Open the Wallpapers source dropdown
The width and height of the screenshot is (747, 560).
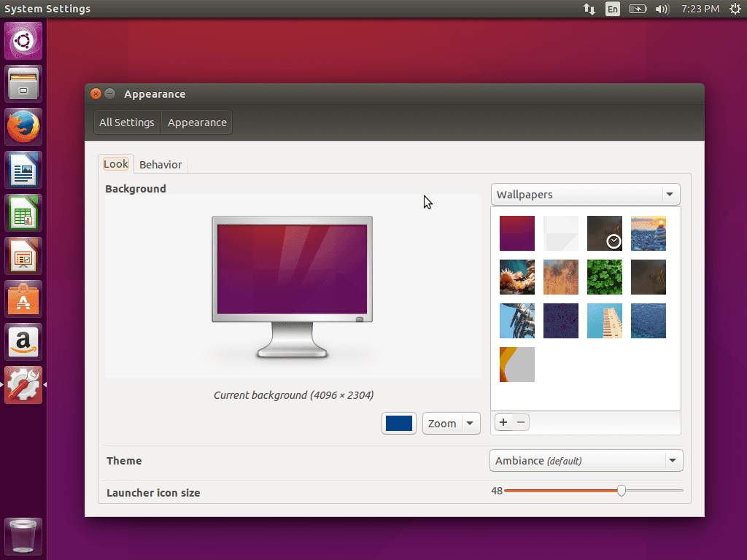pos(585,194)
